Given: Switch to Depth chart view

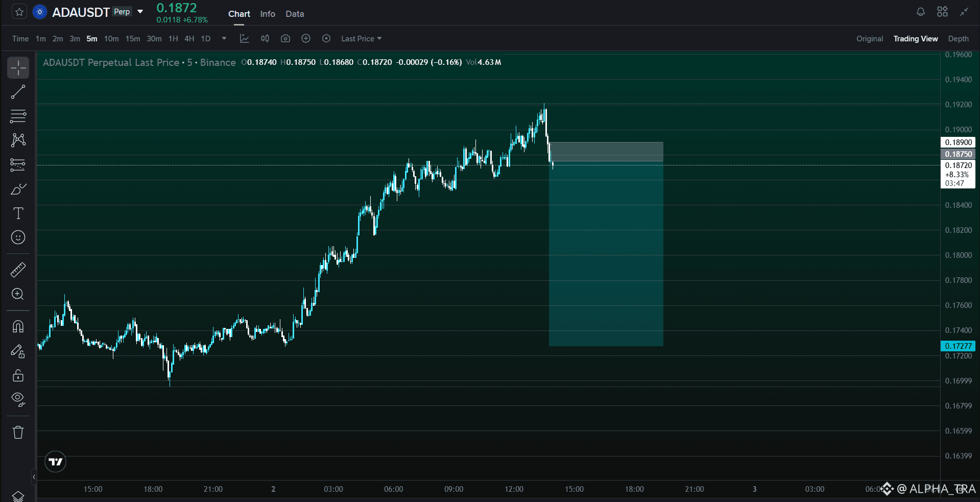Looking at the screenshot, I should (x=959, y=39).
